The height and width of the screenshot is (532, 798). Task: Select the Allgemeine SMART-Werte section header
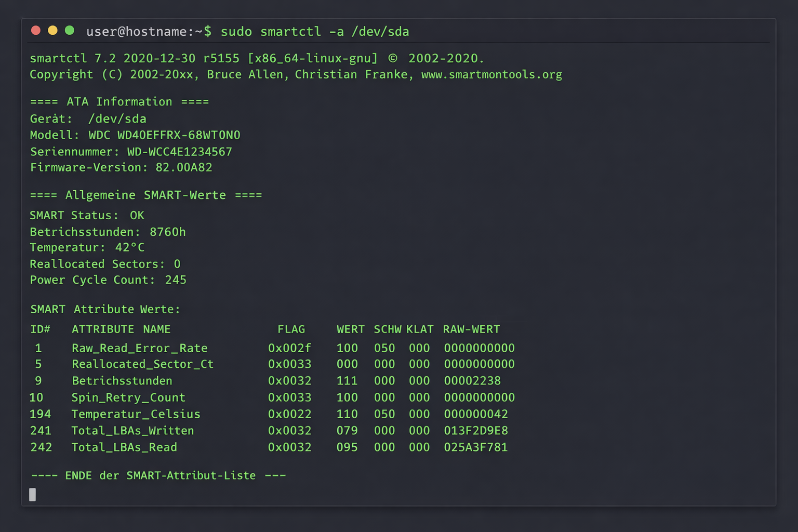pyautogui.click(x=145, y=195)
